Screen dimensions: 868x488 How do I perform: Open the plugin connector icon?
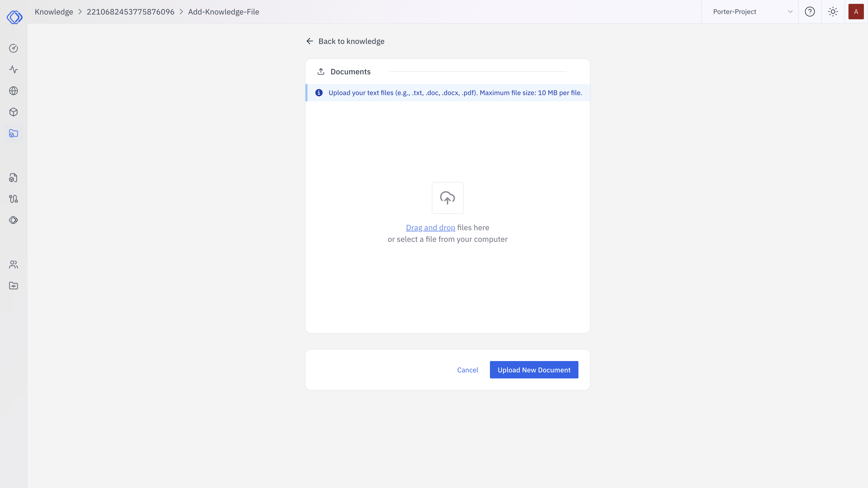[x=14, y=199]
